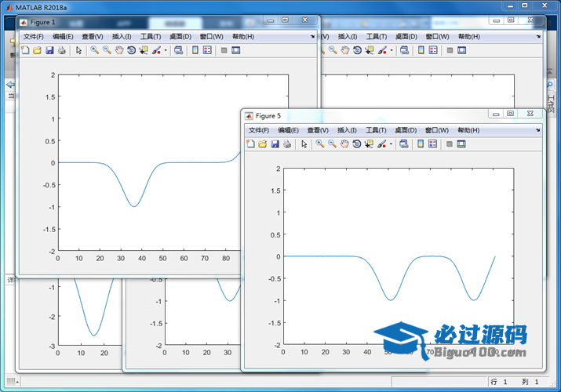The image size is (561, 392).
Task: Insert colorbar in figure behind Figure 5
Action: (421, 50)
